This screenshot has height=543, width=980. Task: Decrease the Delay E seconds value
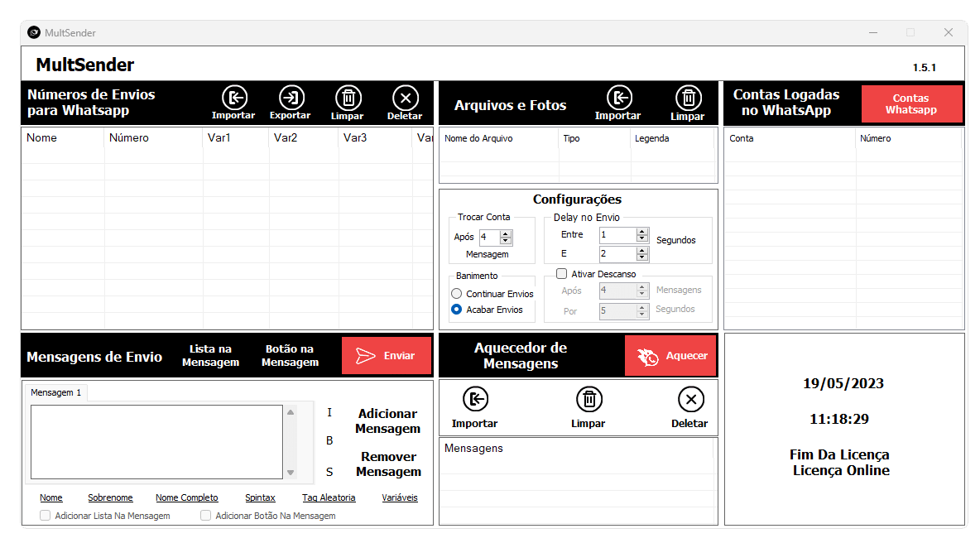coord(641,257)
